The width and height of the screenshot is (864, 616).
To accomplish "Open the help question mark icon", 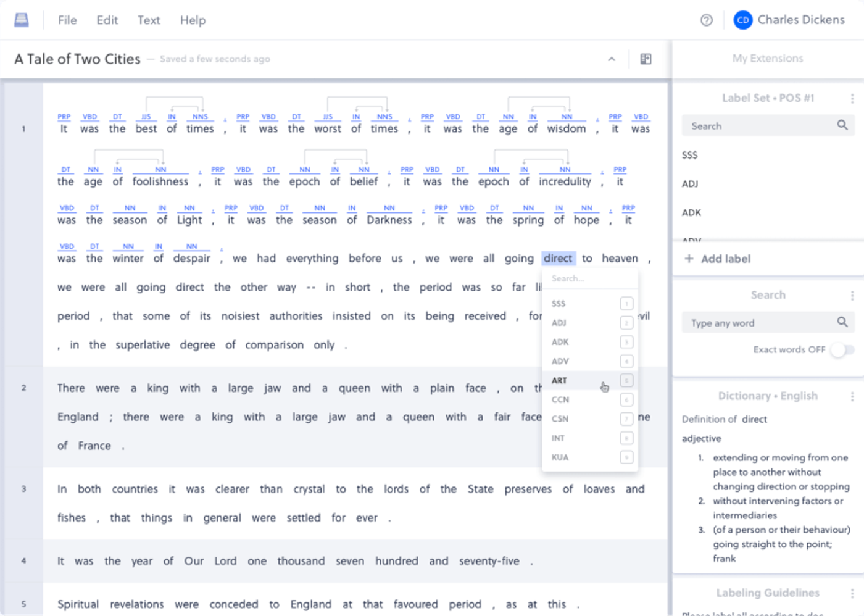I will (x=707, y=20).
